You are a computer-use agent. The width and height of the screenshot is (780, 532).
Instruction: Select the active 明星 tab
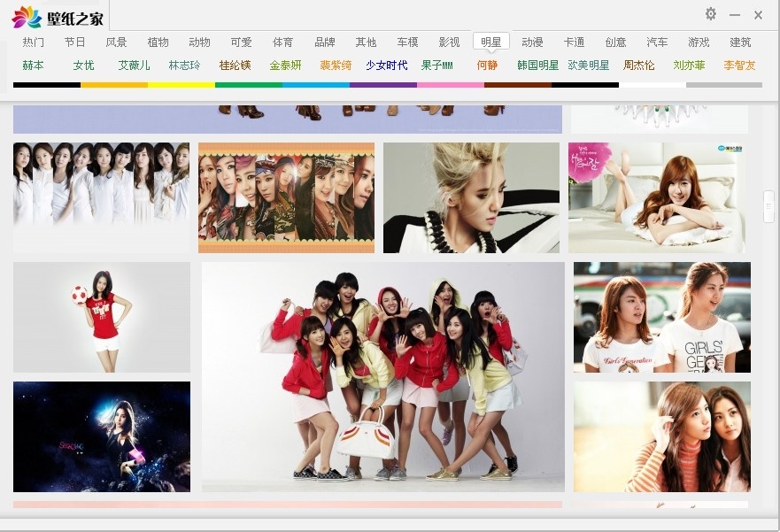pyautogui.click(x=491, y=42)
